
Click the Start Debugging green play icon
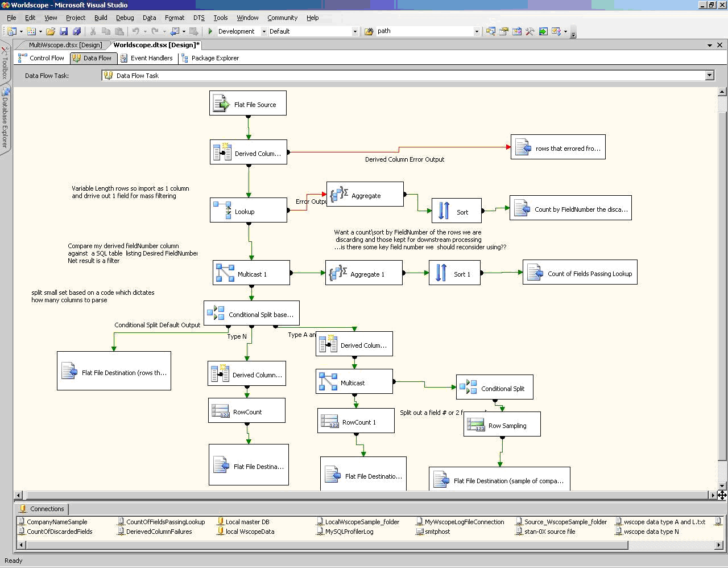click(x=210, y=31)
